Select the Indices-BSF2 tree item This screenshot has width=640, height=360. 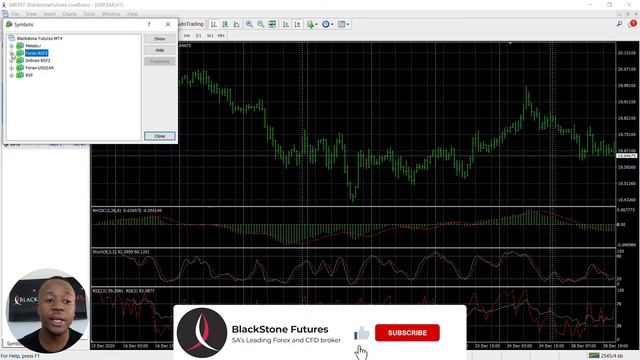tap(38, 60)
